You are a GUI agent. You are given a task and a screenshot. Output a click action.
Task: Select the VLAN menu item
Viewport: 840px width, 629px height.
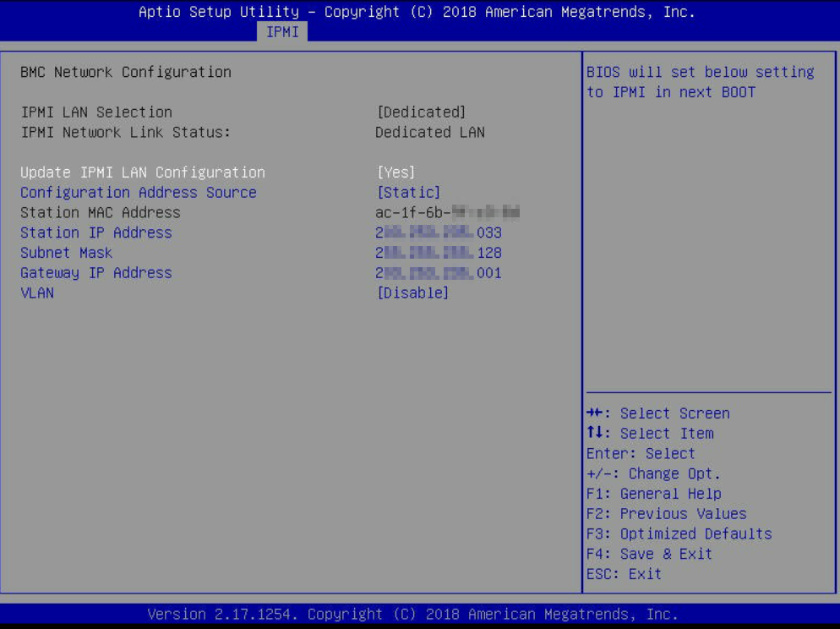click(37, 293)
